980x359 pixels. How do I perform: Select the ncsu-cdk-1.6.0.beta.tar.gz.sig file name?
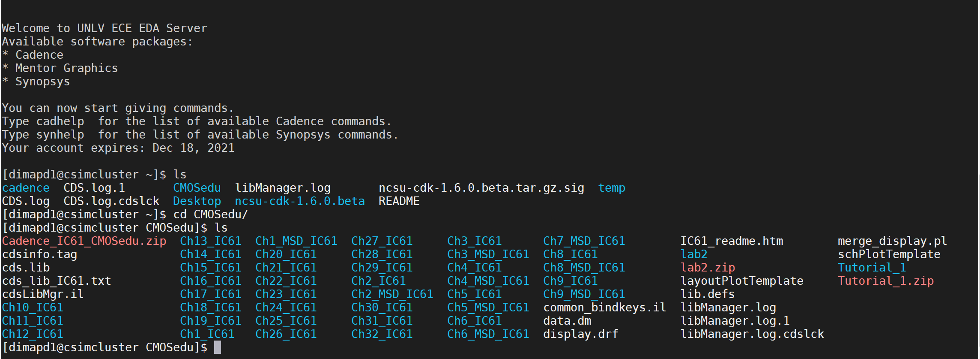click(x=481, y=188)
